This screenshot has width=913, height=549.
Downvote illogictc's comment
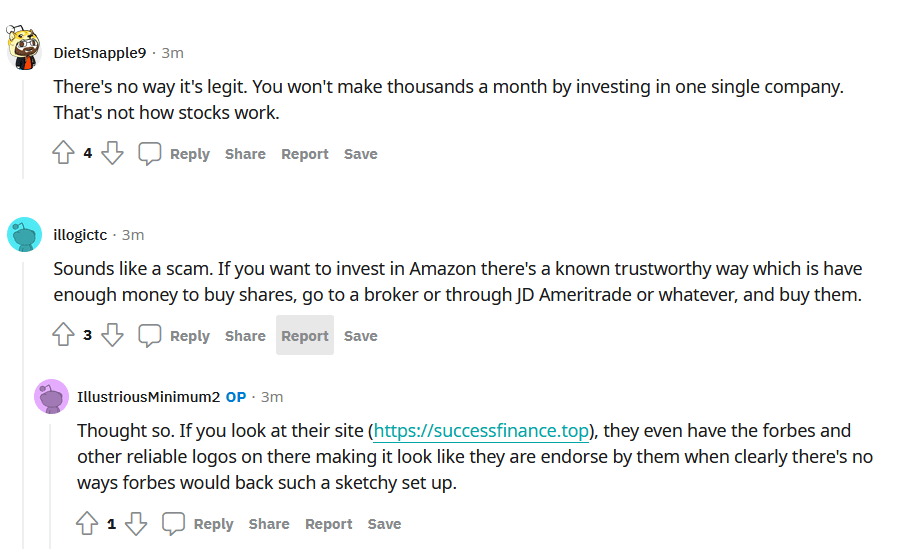tap(112, 335)
